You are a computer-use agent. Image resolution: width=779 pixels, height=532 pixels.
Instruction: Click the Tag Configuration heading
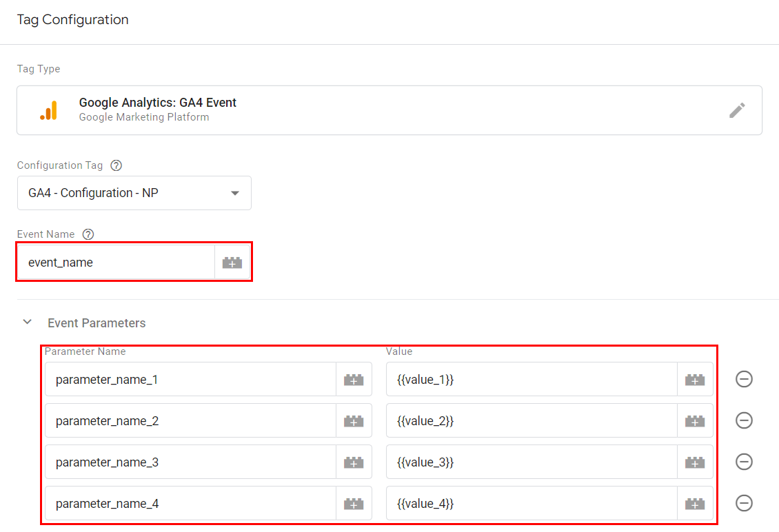click(x=72, y=20)
